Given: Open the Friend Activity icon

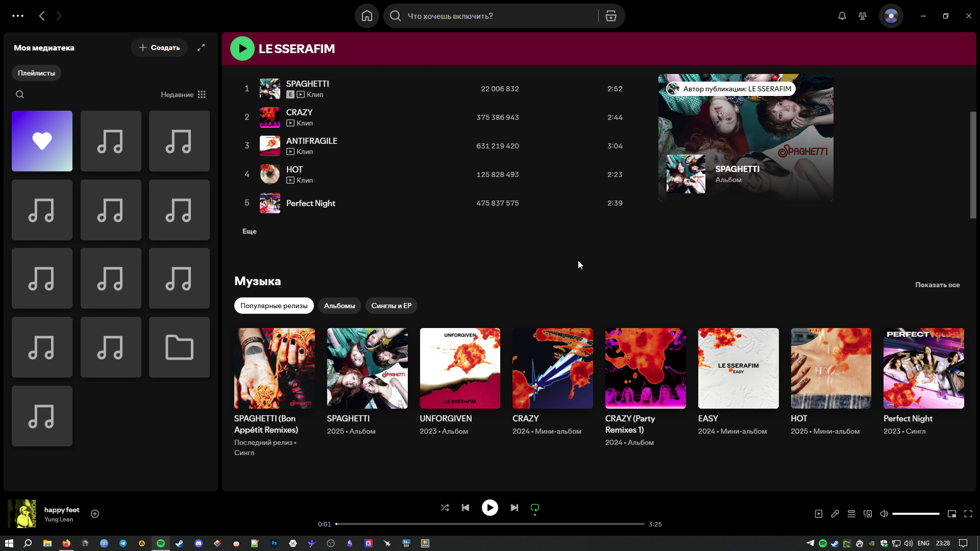Looking at the screenshot, I should 862,16.
